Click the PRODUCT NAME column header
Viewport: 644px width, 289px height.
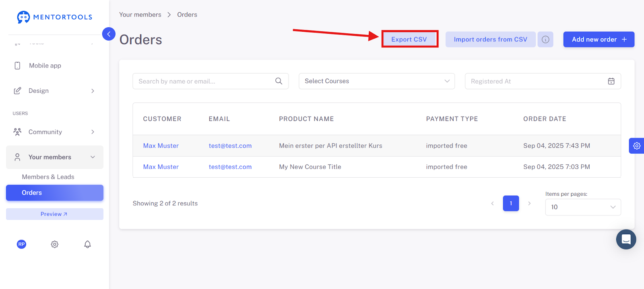click(306, 119)
